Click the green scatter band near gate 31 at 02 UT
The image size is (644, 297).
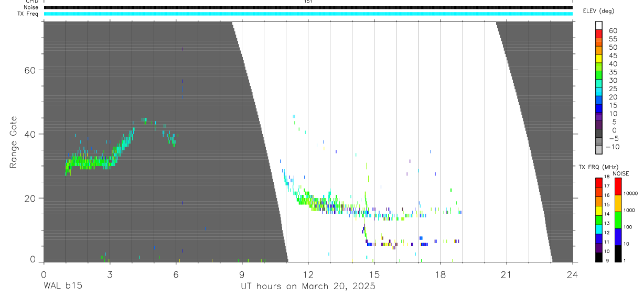pos(88,162)
